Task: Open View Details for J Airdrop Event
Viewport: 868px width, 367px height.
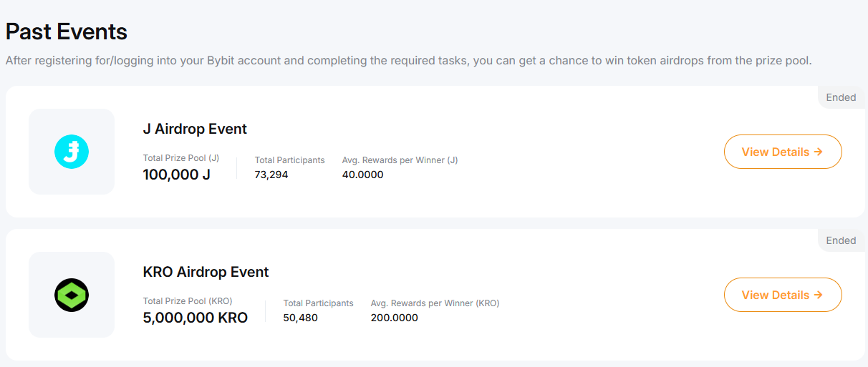Action: tap(782, 152)
